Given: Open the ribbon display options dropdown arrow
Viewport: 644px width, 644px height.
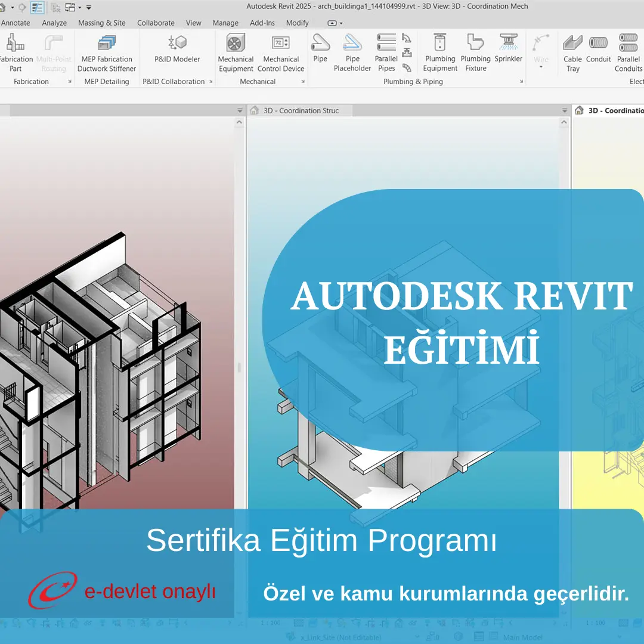Looking at the screenshot, I should point(341,23).
